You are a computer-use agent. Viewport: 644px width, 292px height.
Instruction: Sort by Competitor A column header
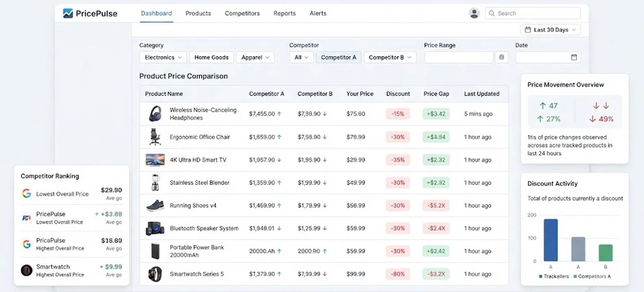click(x=267, y=94)
